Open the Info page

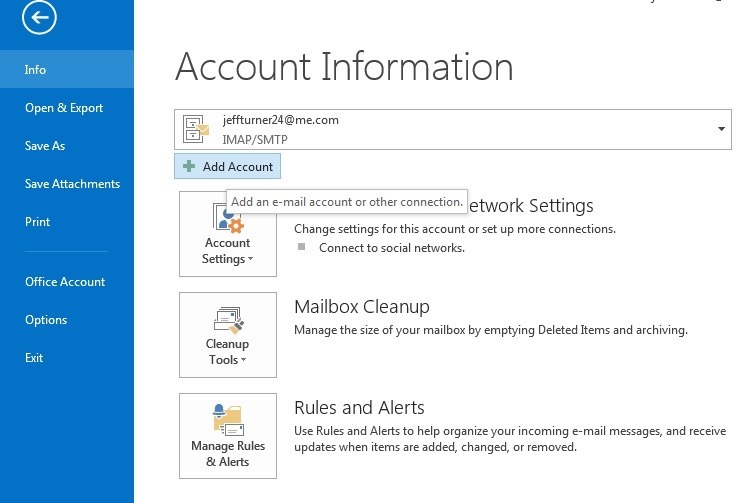[x=67, y=69]
